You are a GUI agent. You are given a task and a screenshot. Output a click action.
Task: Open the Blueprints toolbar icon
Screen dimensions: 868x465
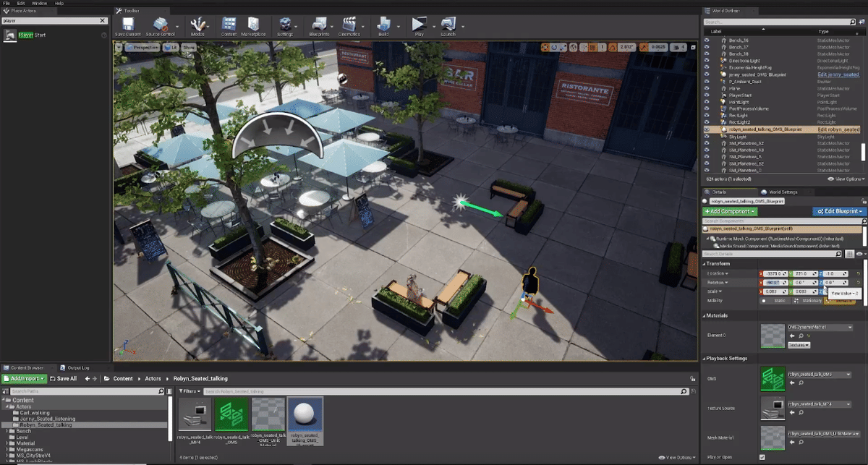click(320, 25)
